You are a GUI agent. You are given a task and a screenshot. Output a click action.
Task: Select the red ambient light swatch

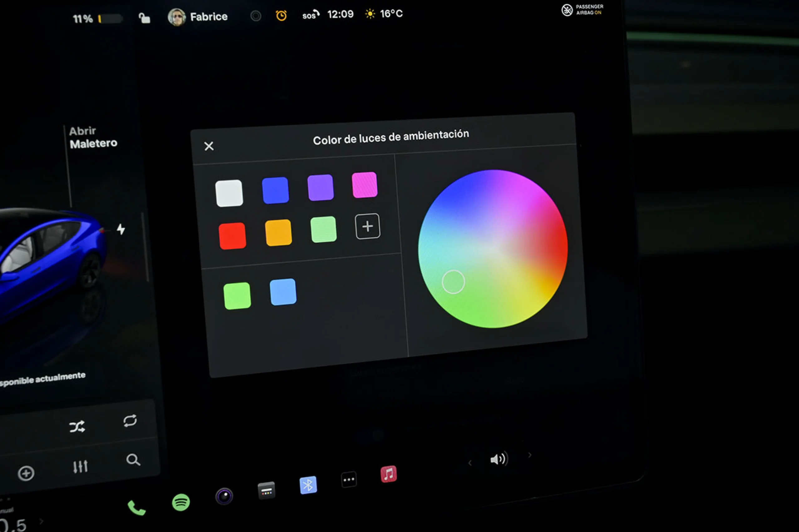click(233, 236)
